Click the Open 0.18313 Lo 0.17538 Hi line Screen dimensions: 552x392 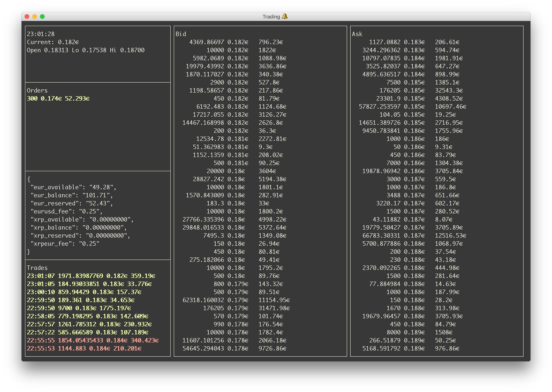coord(86,50)
